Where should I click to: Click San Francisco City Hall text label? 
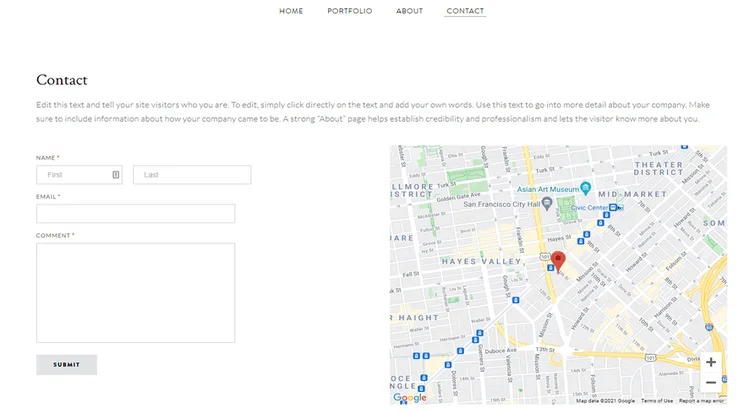click(x=502, y=204)
